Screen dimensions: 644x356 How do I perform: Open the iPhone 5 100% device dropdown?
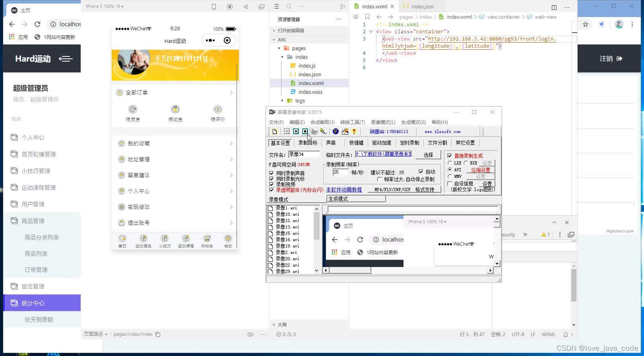105,6
